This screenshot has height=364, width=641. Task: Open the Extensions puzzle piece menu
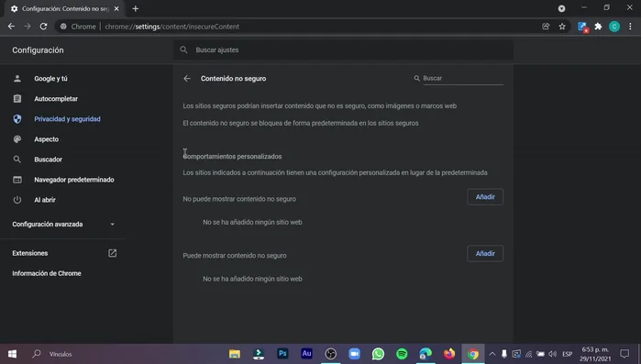click(x=598, y=27)
